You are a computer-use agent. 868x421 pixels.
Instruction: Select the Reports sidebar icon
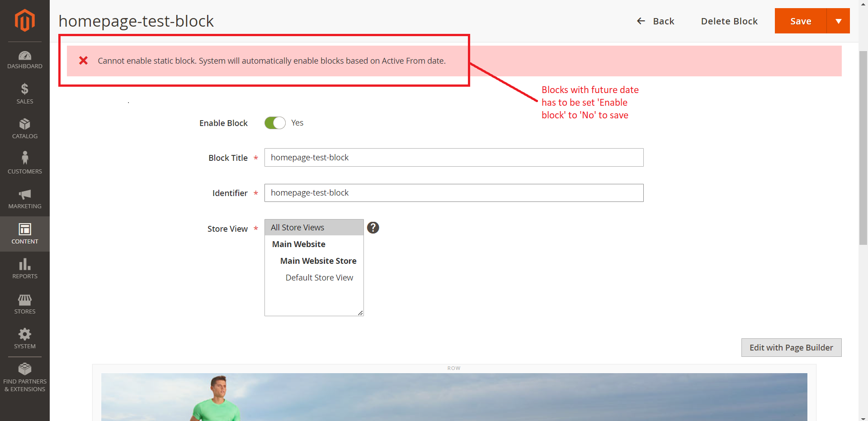(25, 268)
